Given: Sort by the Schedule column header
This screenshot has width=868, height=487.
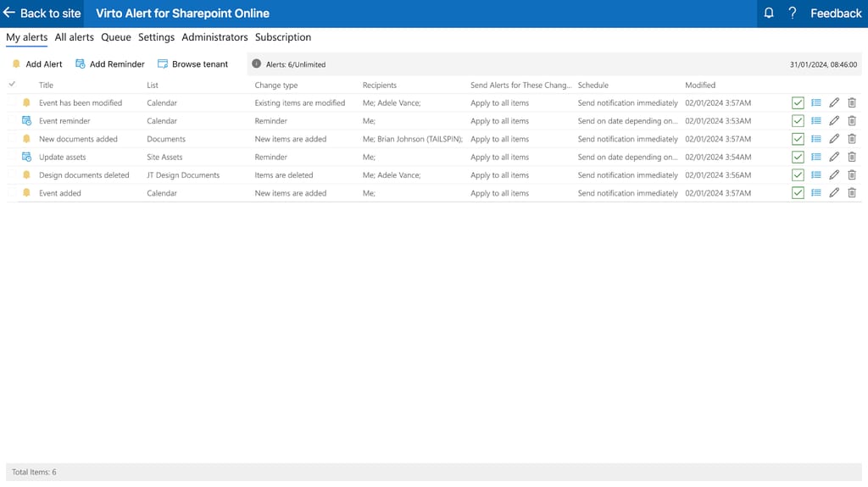Looking at the screenshot, I should [x=593, y=85].
